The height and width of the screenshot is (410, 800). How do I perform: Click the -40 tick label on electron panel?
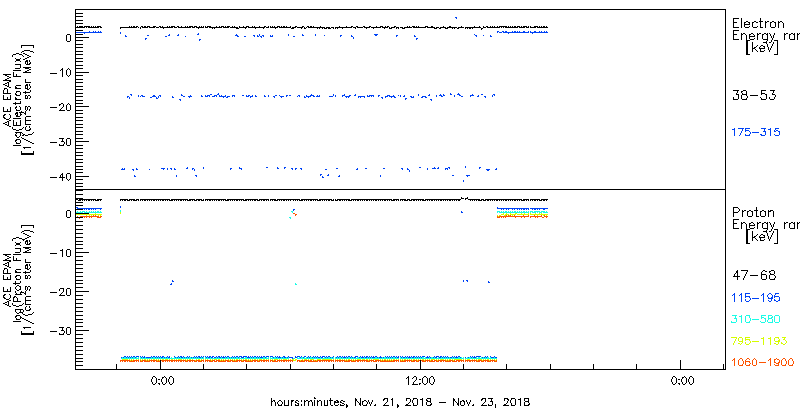[61, 176]
